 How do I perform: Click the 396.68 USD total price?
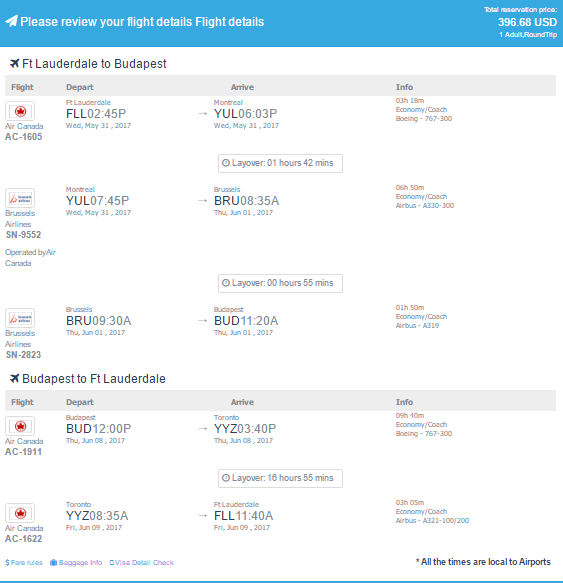[x=527, y=22]
